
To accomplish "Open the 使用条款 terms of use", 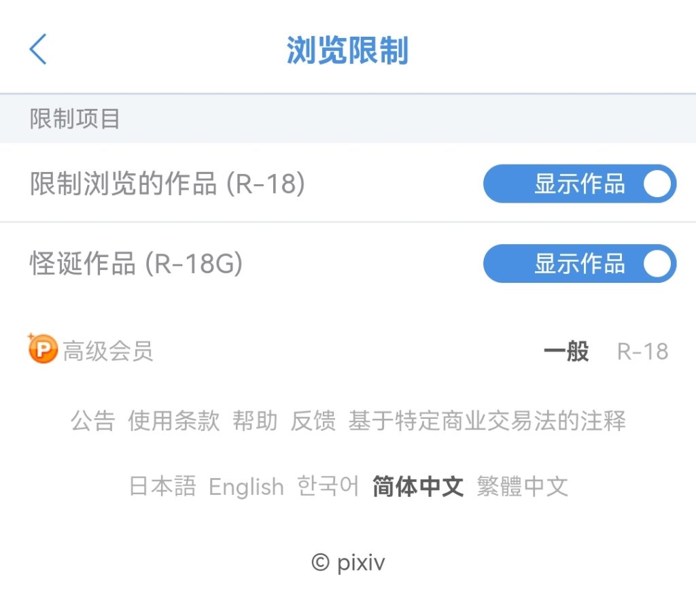I will 174,421.
